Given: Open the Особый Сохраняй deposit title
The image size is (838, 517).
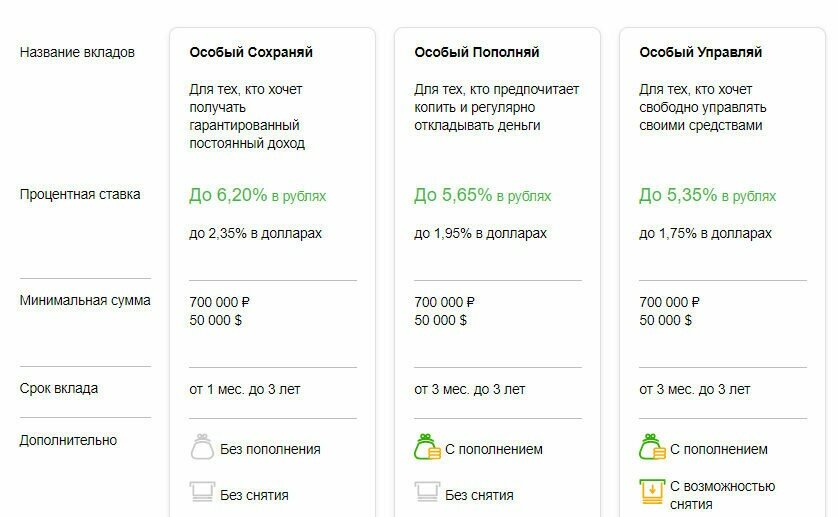Looking at the screenshot, I should [x=251, y=52].
